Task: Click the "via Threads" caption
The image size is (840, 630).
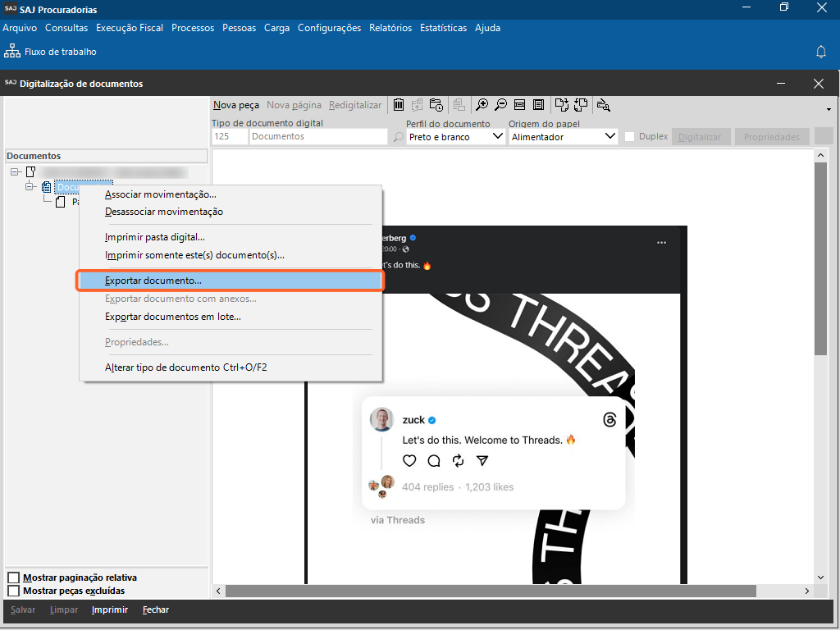Action: pyautogui.click(x=398, y=520)
